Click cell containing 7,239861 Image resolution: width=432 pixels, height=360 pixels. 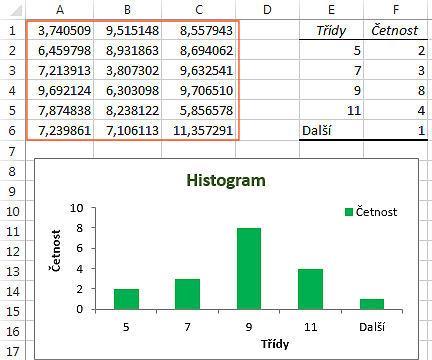point(60,130)
